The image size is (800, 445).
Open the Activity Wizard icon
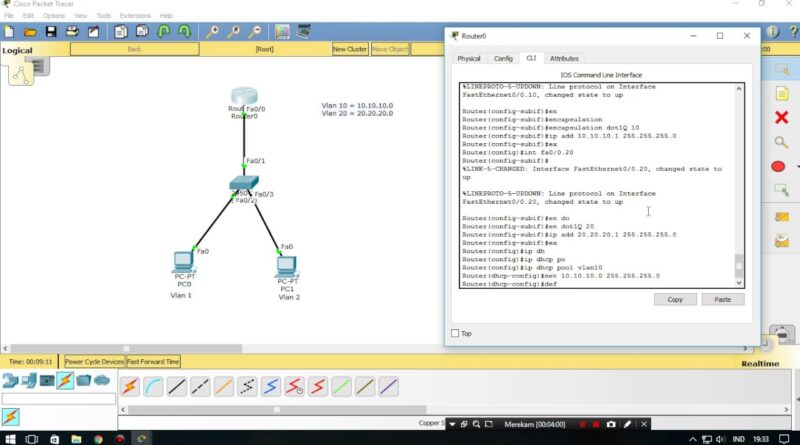pos(93,32)
